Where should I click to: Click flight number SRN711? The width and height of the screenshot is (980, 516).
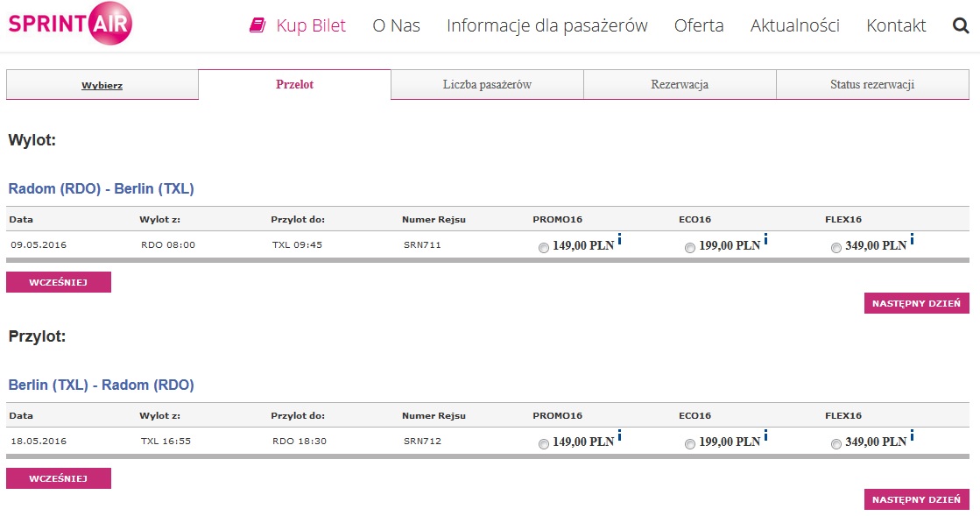422,244
